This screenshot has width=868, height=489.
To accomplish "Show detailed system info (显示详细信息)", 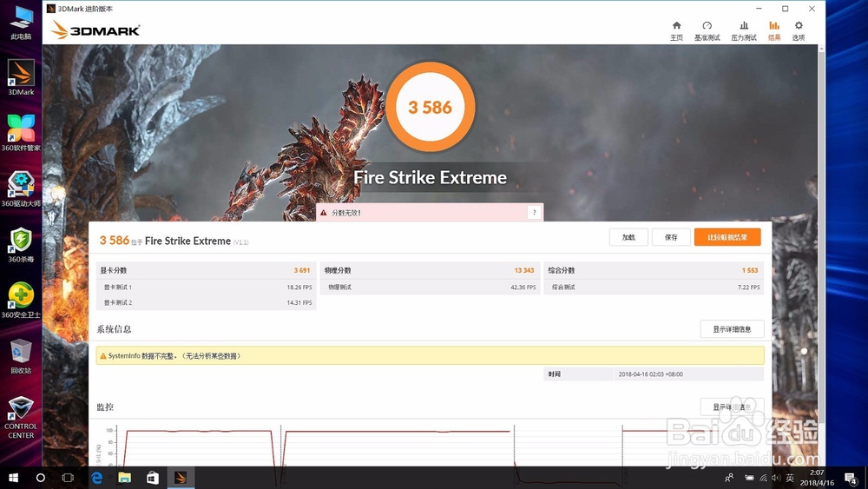I will (x=732, y=329).
